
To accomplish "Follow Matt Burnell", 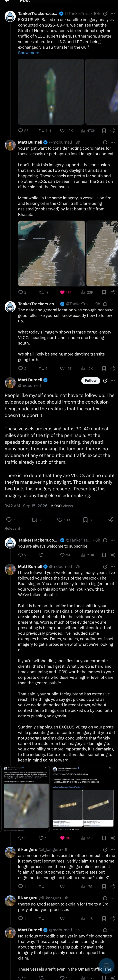I will click(x=91, y=380).
